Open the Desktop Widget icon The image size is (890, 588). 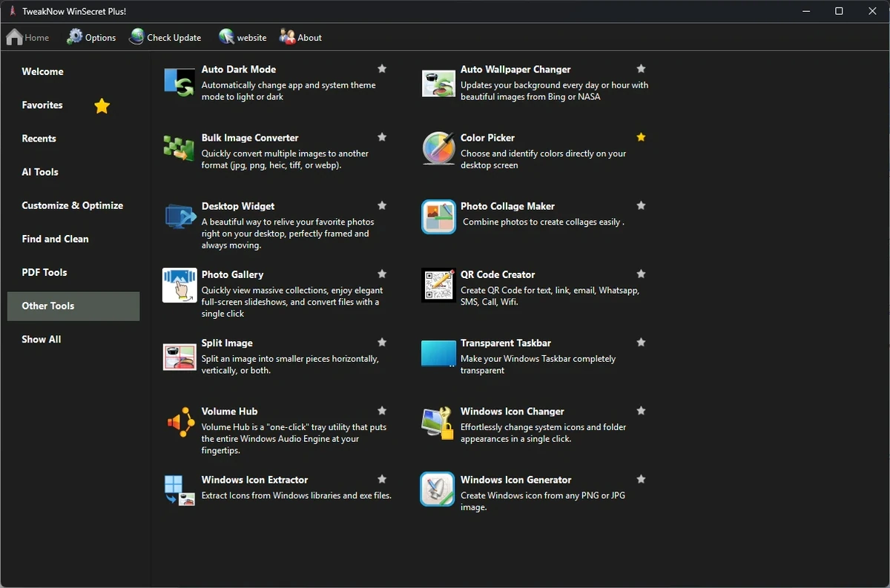point(179,217)
